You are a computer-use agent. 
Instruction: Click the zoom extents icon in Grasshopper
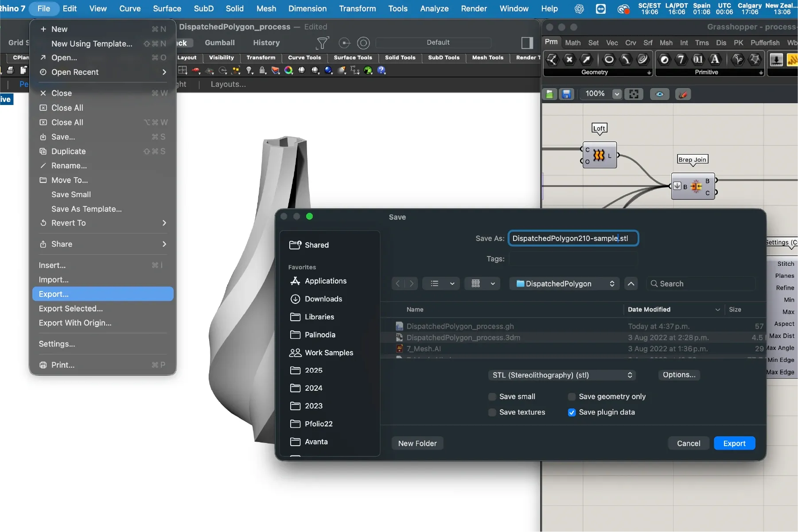tap(634, 94)
